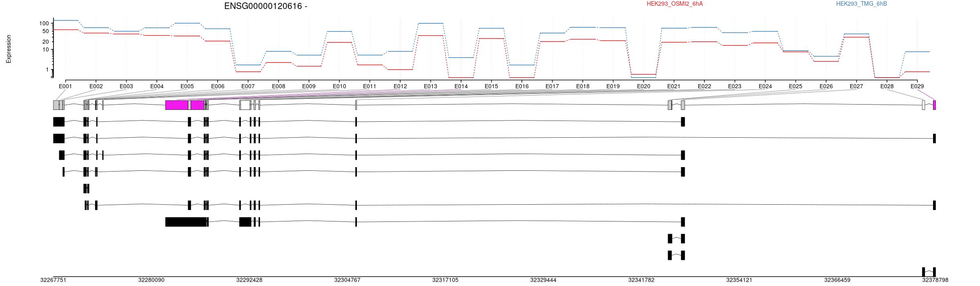Image resolution: width=980 pixels, height=286 pixels.
Task: Click exon label E010
Action: 339,86
